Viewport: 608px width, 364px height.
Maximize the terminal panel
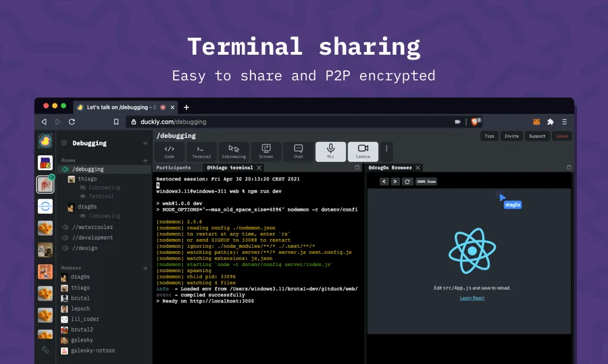(x=357, y=167)
